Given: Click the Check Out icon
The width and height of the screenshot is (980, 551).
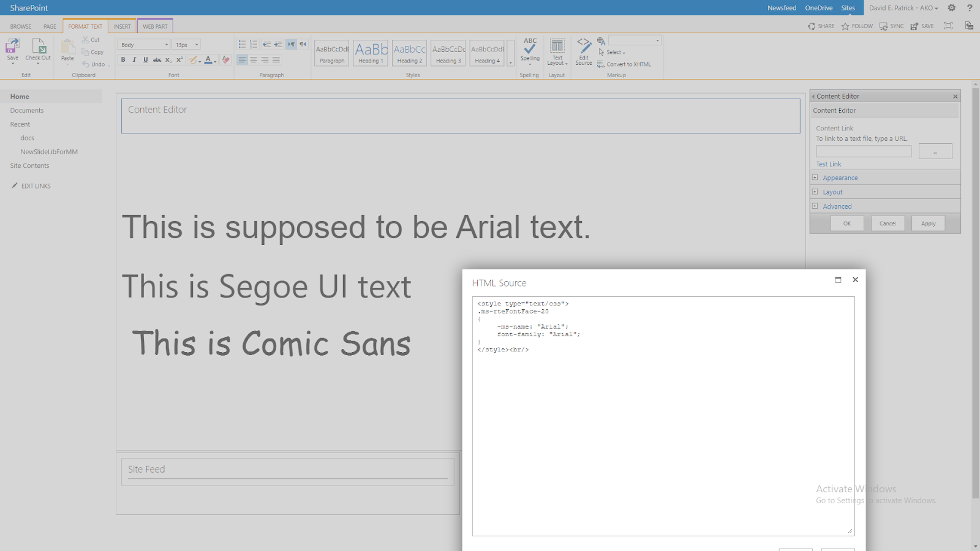Looking at the screenshot, I should 38,46.
